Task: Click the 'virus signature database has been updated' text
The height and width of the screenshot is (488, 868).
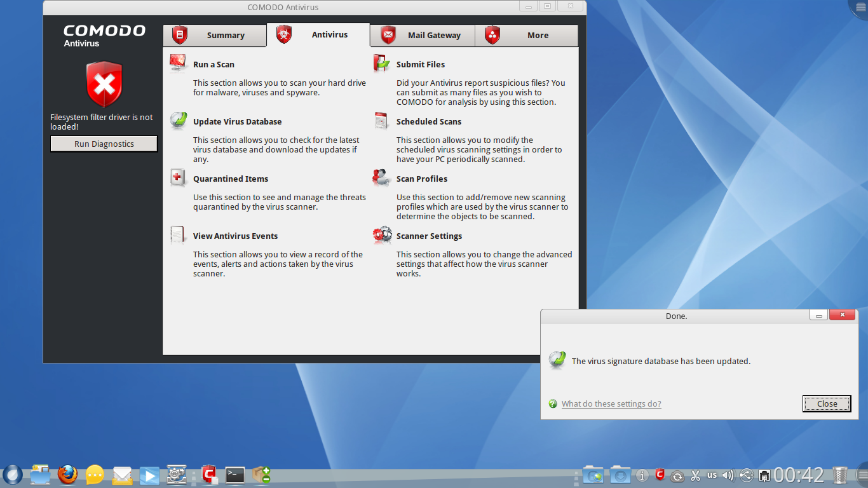Action: (x=661, y=361)
